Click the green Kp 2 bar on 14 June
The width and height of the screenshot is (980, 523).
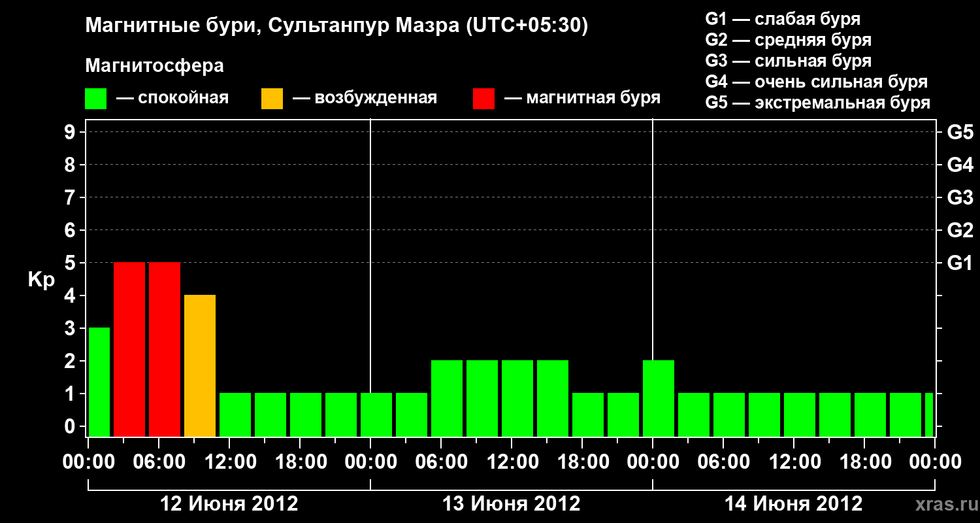point(659,398)
